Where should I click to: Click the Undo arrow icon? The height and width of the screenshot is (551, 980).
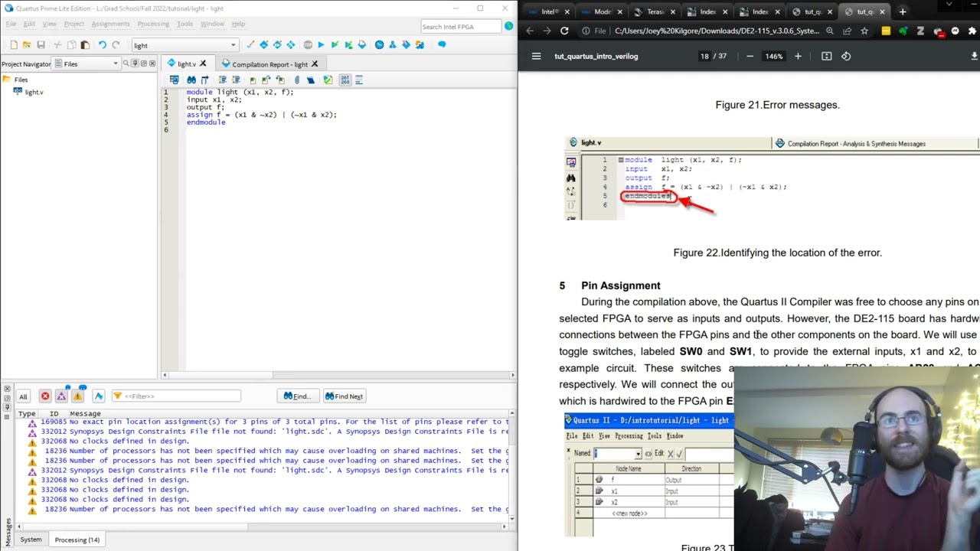click(102, 45)
